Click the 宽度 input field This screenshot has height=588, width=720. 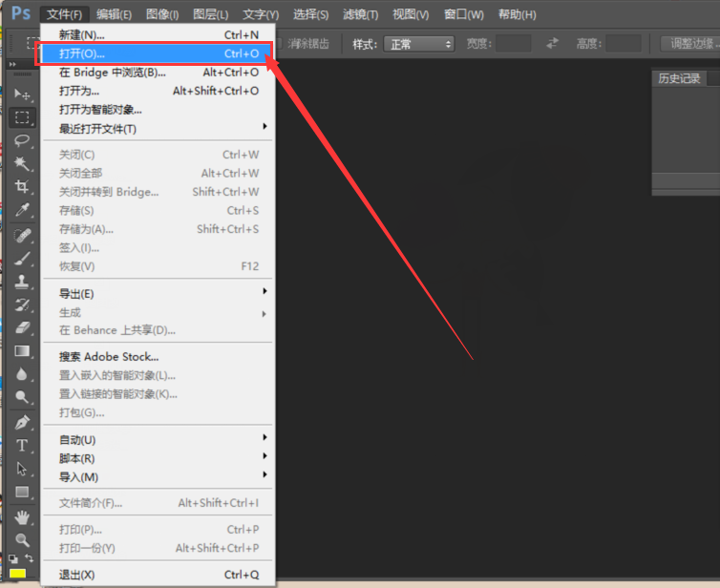click(x=514, y=44)
